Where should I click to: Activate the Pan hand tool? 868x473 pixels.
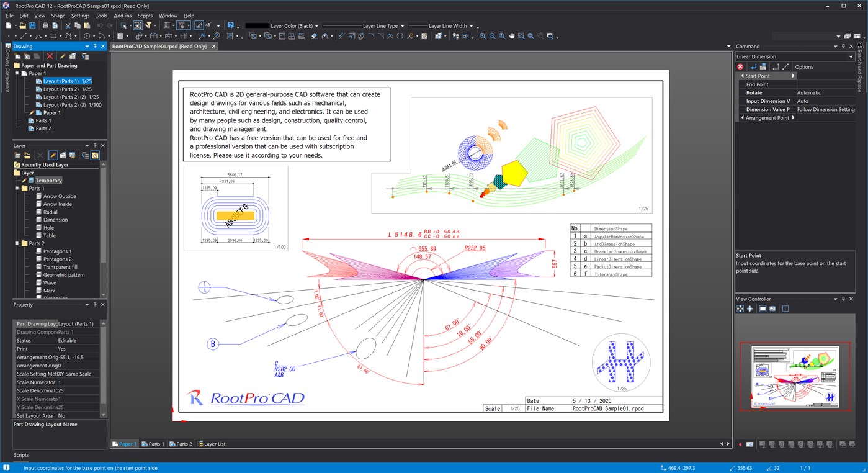click(511, 35)
